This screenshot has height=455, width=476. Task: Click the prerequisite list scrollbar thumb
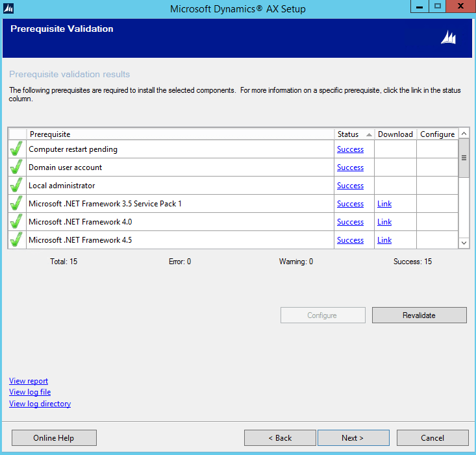(x=464, y=158)
